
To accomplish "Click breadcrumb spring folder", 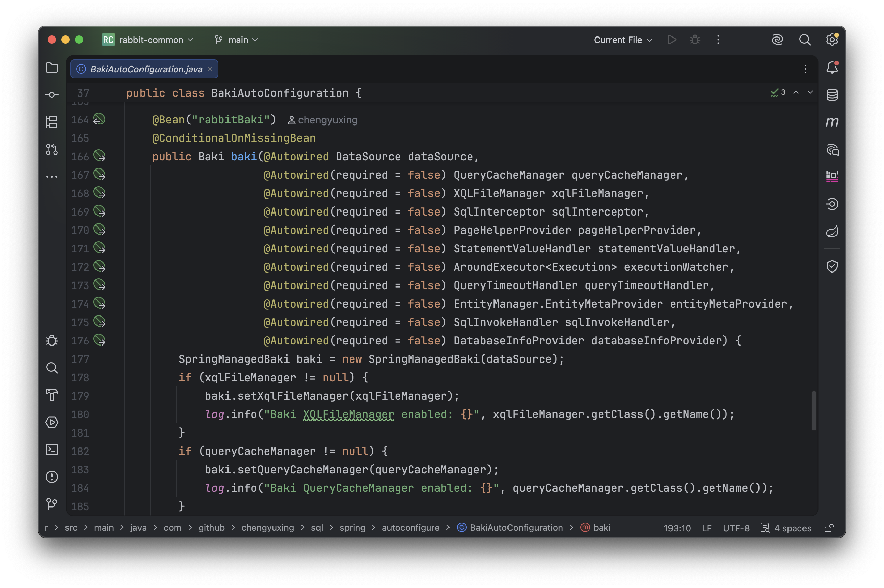I will pyautogui.click(x=352, y=527).
